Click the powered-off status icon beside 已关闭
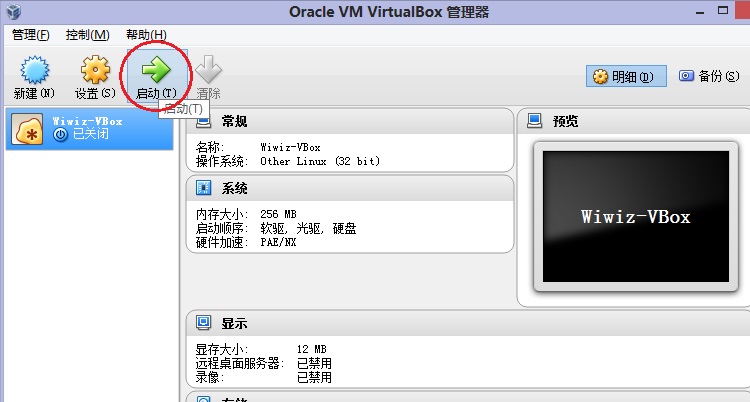The height and width of the screenshot is (402, 750). click(60, 134)
